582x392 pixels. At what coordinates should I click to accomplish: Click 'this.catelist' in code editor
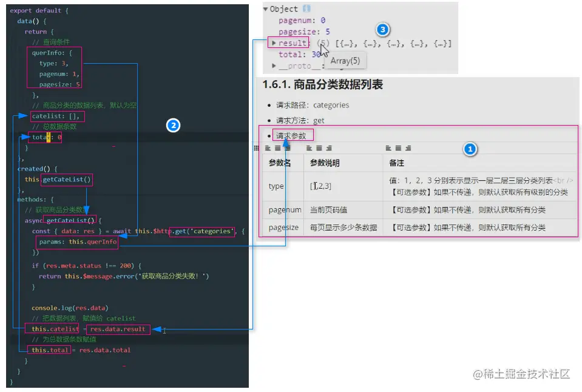[x=55, y=329]
